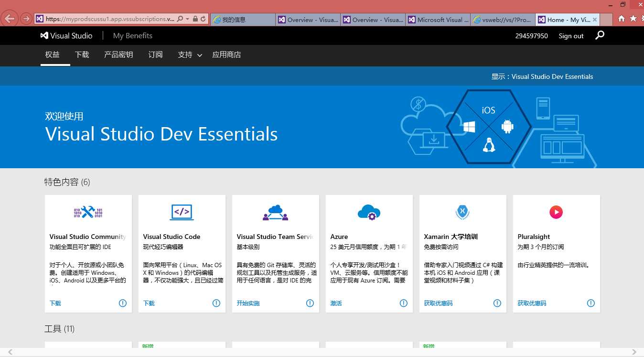Switch to the vsweb://vs/?Pro... browser tab

tap(503, 20)
